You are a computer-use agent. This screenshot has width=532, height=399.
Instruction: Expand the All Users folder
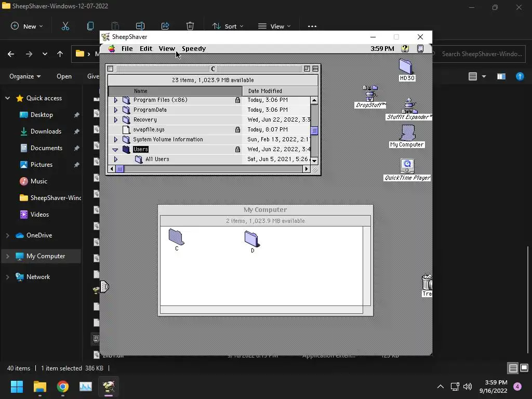pyautogui.click(x=116, y=159)
